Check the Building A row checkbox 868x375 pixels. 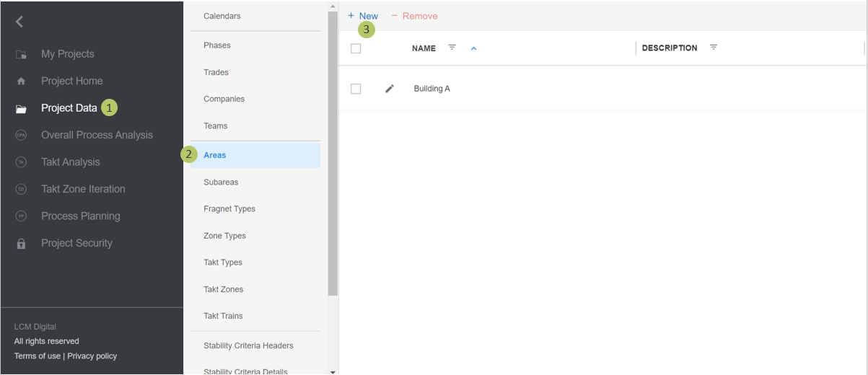tap(356, 89)
